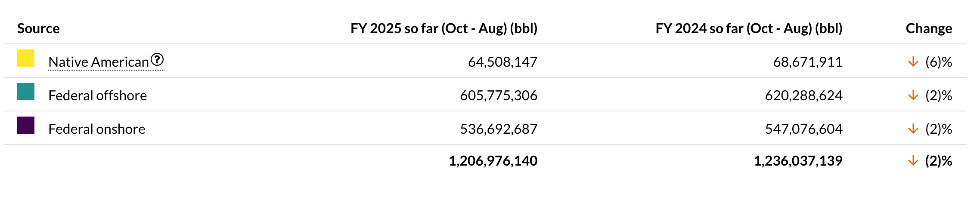The width and height of the screenshot is (980, 197).
Task: Click the value 620,288,624
Action: [x=803, y=95]
